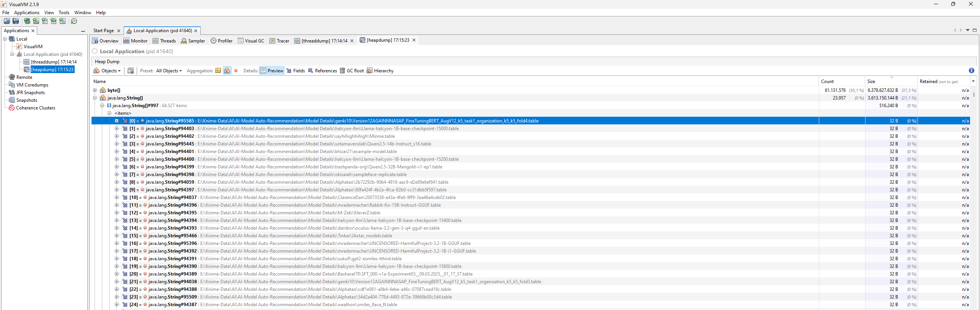Click the Add Application Snapshot toolbar icon
The width and height of the screenshot is (980, 310).
pos(62,21)
